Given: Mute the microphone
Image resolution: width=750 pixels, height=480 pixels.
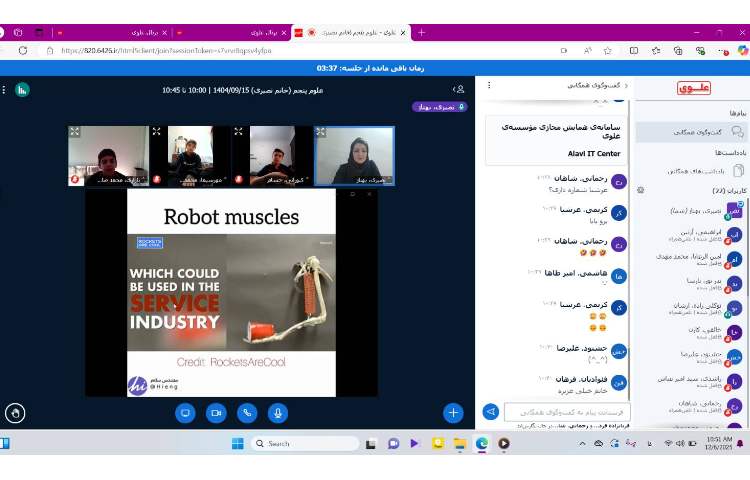Looking at the screenshot, I should point(278,412).
